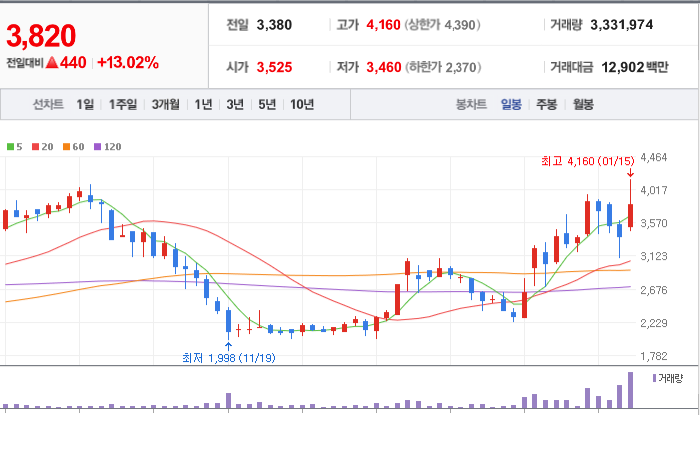Click the 하한가 2,370 text
Image resolution: width=700 pixels, height=450 pixels.
click(443, 67)
